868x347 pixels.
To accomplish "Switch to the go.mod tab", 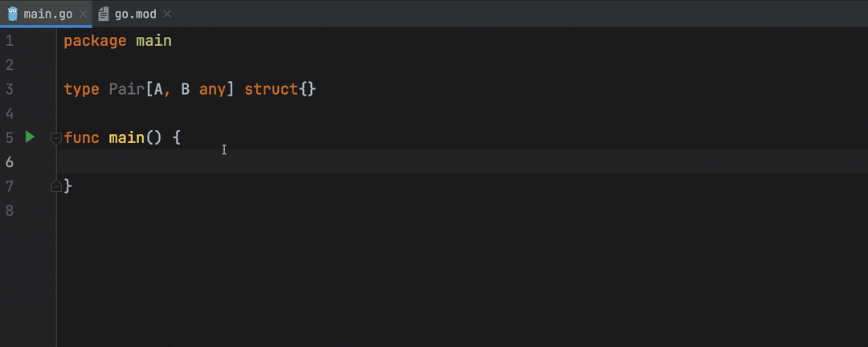I will [x=135, y=14].
